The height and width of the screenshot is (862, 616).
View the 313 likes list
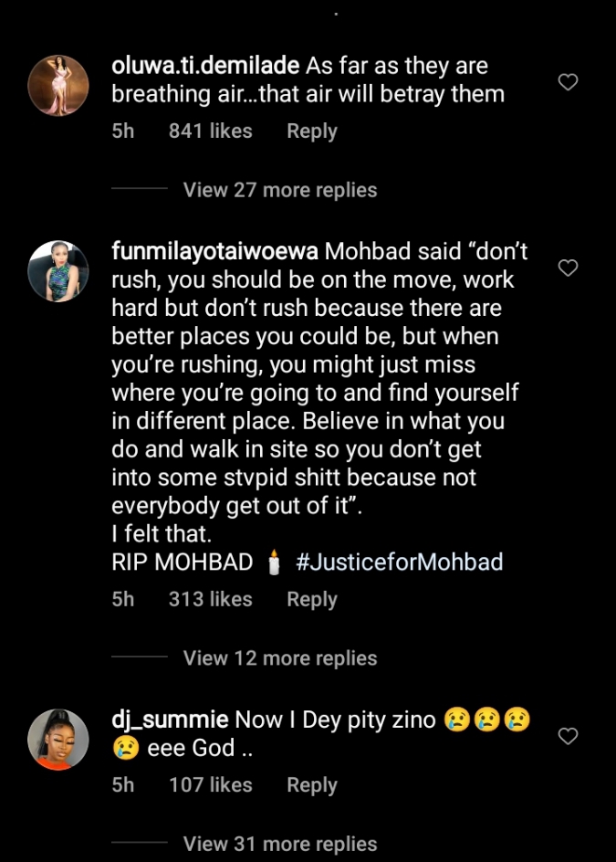coord(210,600)
